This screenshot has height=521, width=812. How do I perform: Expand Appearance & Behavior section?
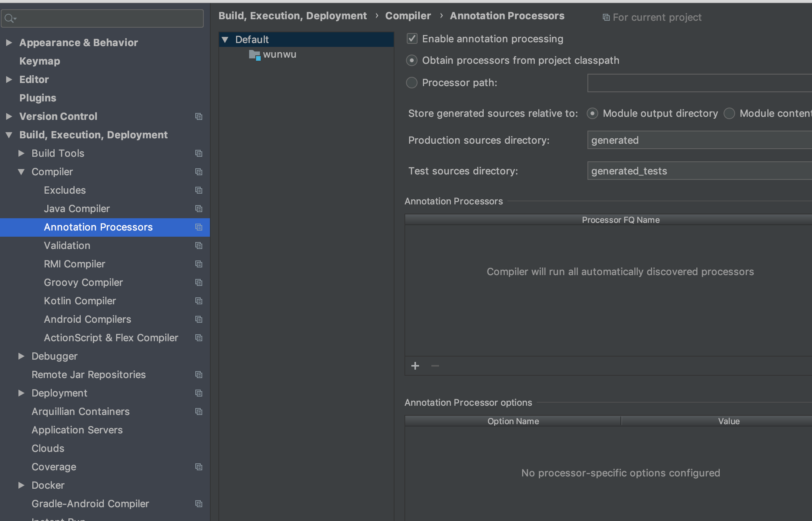(x=9, y=43)
